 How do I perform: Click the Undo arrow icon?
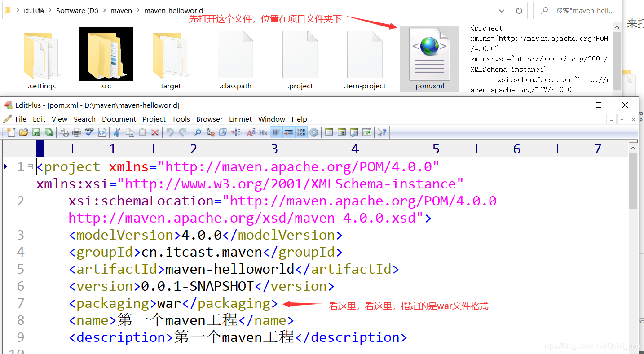click(170, 132)
